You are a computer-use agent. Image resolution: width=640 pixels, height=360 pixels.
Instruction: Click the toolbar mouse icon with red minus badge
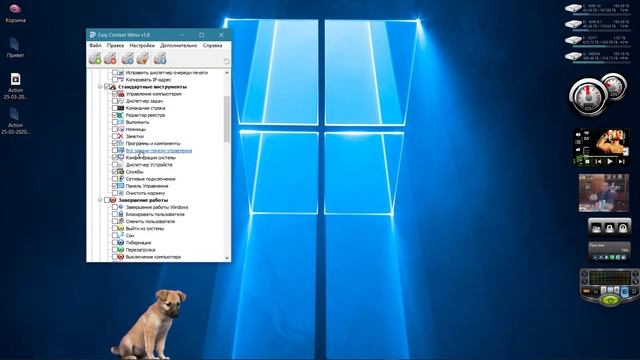(x=111, y=58)
